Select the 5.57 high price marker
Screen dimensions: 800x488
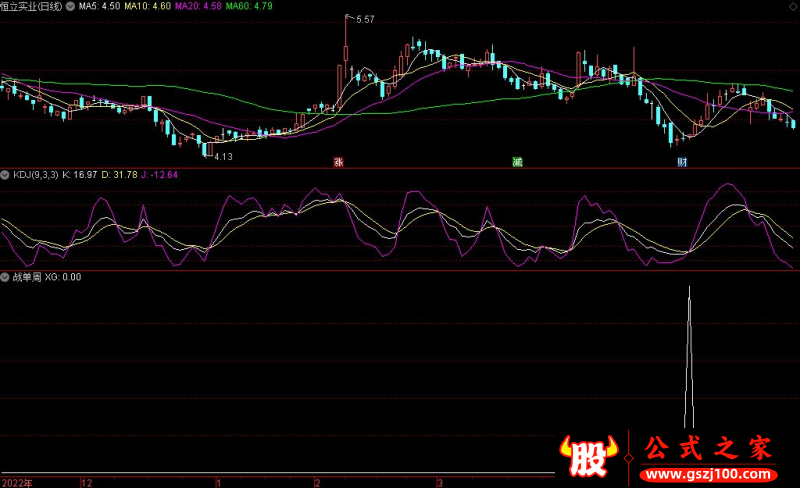click(x=364, y=20)
